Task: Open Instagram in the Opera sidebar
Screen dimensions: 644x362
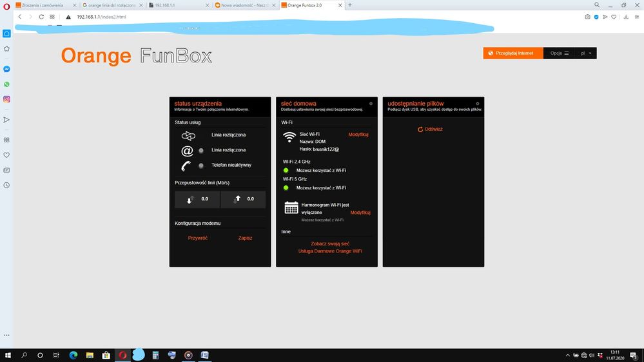Action: coord(6,99)
